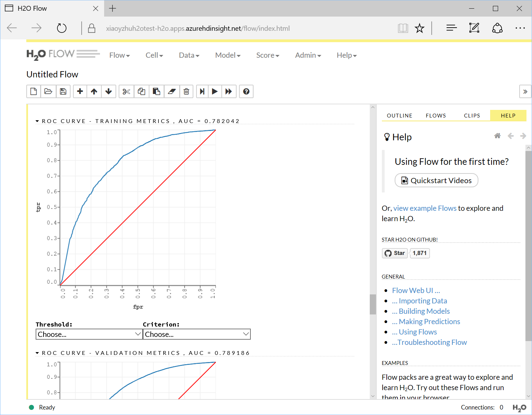Open the web note pen icon

pos(474,28)
